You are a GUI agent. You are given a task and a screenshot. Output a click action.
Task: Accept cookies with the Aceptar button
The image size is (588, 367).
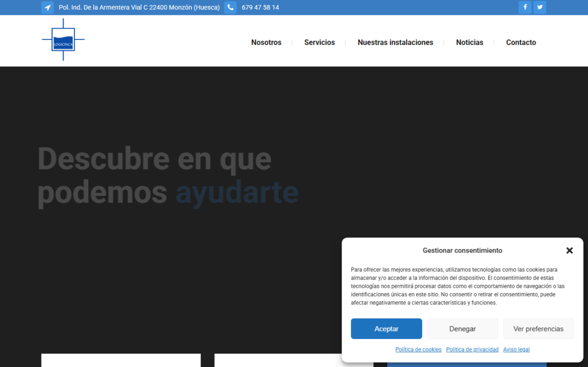pos(386,329)
